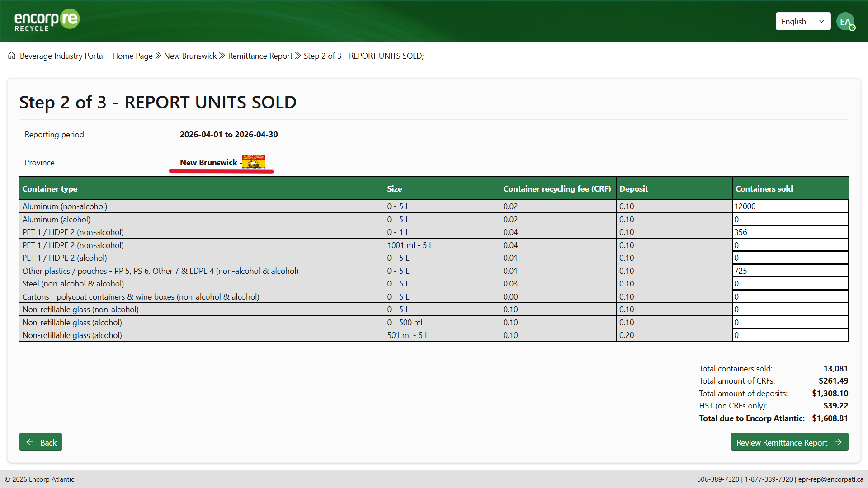Click the Encorp Recycle logo

(47, 20)
